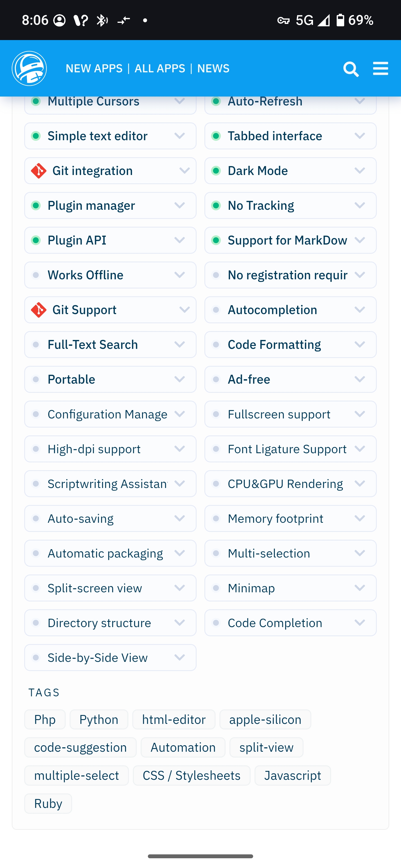This screenshot has width=401, height=868.
Task: Tap the green dot beside Plugin manager
Action: coord(36,206)
